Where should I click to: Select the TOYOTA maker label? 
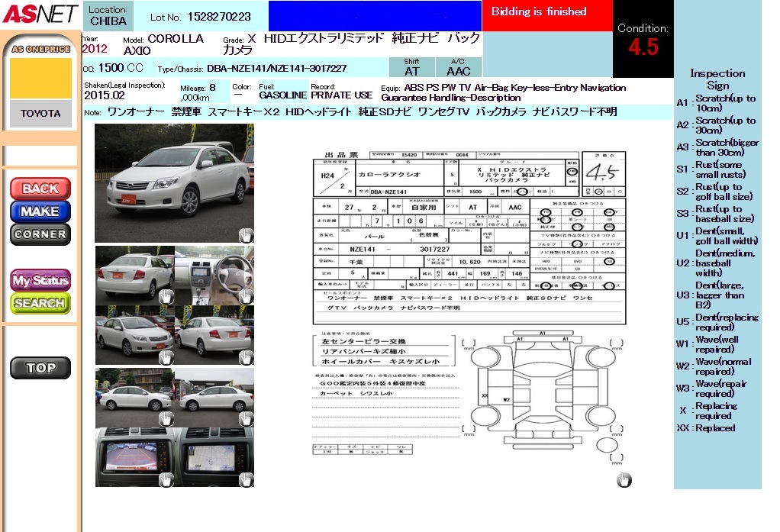[40, 114]
